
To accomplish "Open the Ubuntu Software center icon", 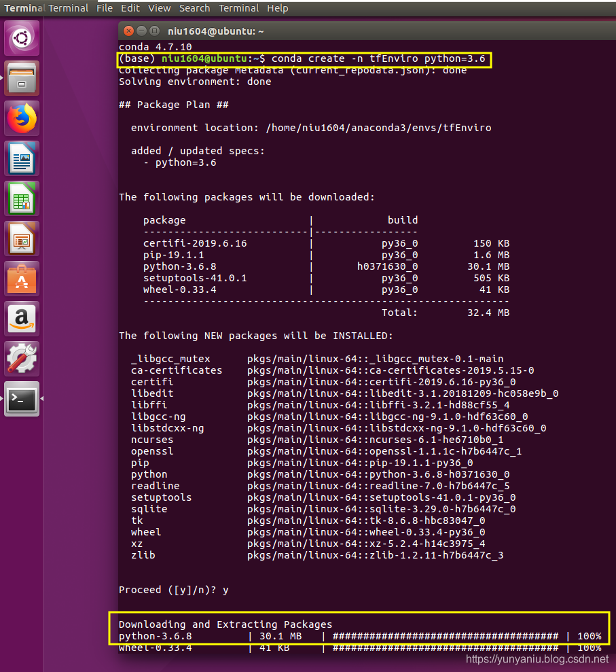I will [21, 278].
